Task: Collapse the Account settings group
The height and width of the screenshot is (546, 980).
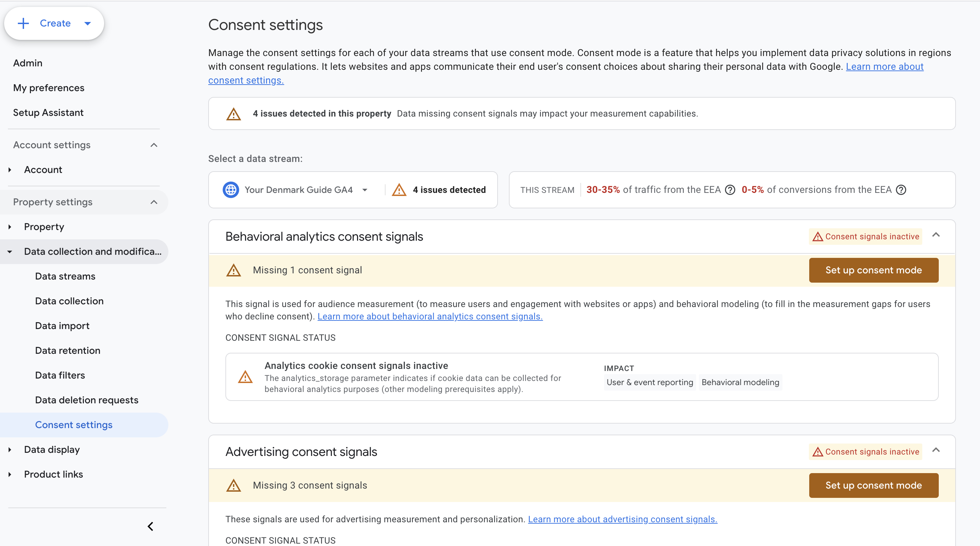Action: [x=154, y=145]
